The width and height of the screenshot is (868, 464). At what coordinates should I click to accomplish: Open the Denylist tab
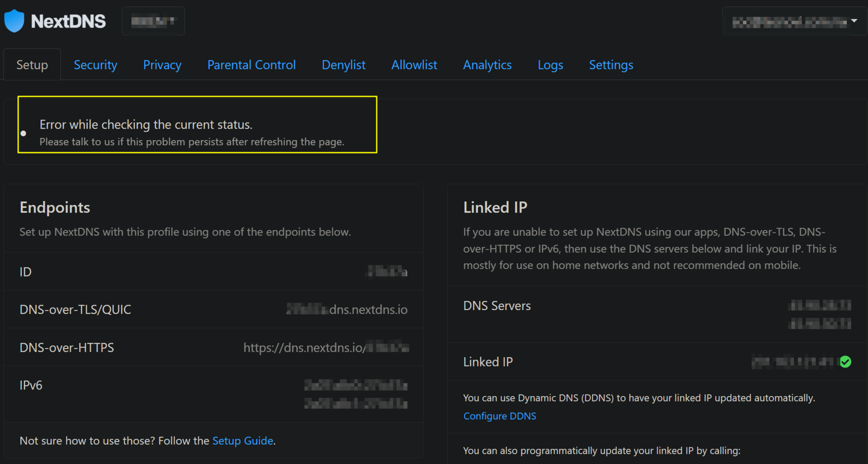tap(344, 65)
